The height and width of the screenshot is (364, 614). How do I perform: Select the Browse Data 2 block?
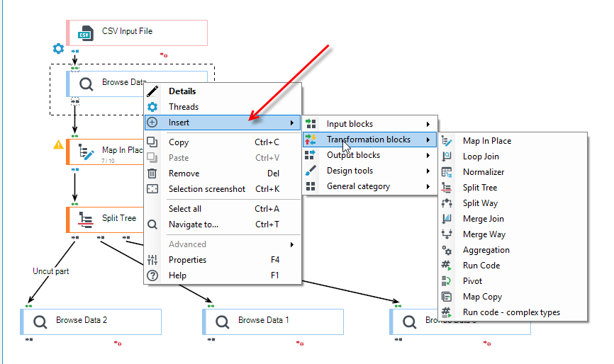[x=91, y=322]
